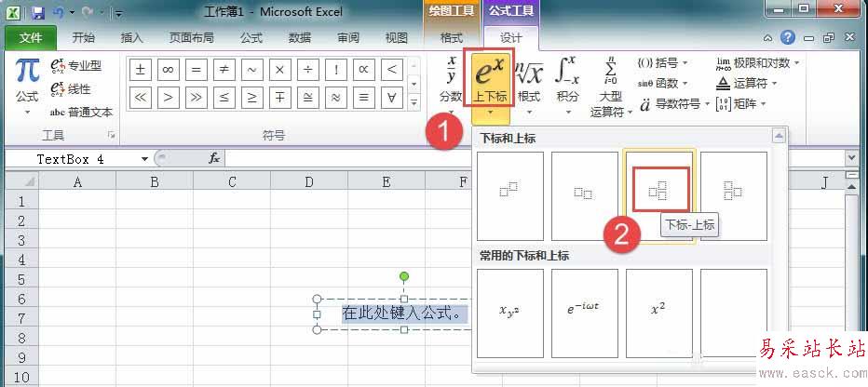Screen dimensions: 868x387
Task: Insert the much-greater-than ≫ symbol
Action: 196,98
